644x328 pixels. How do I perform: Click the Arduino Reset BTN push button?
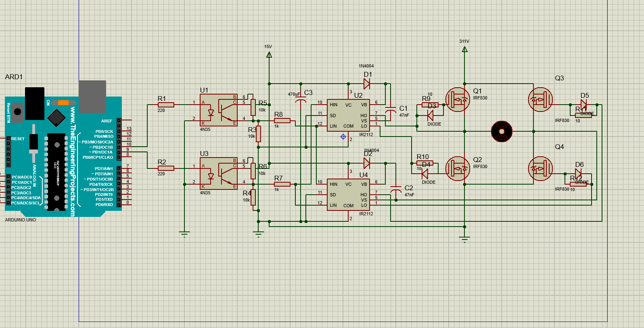[17, 112]
